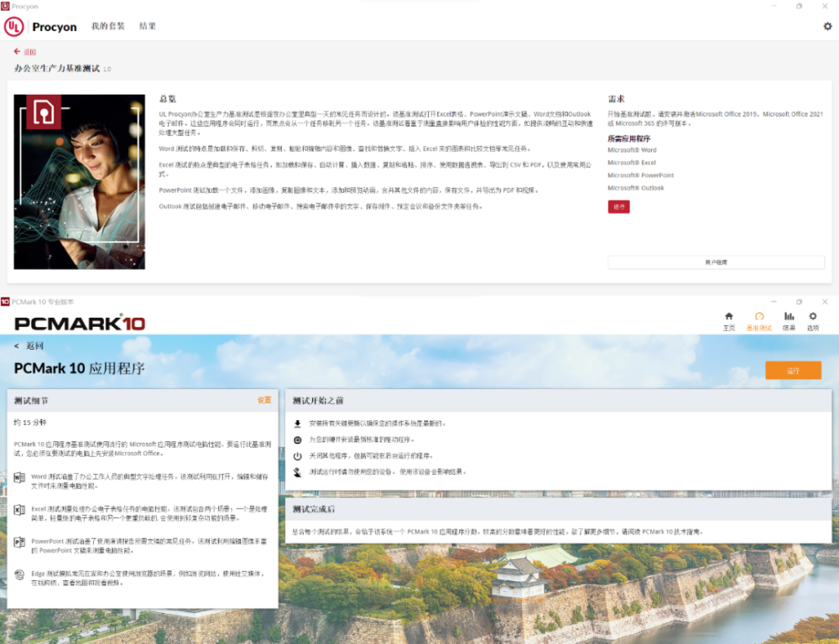Close the PCMark 10 window
The height and width of the screenshot is (644, 839).
[825, 302]
